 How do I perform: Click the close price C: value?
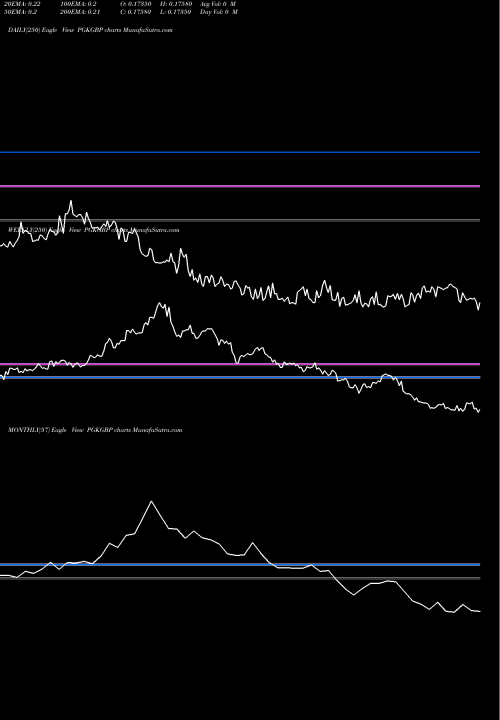coord(136,12)
